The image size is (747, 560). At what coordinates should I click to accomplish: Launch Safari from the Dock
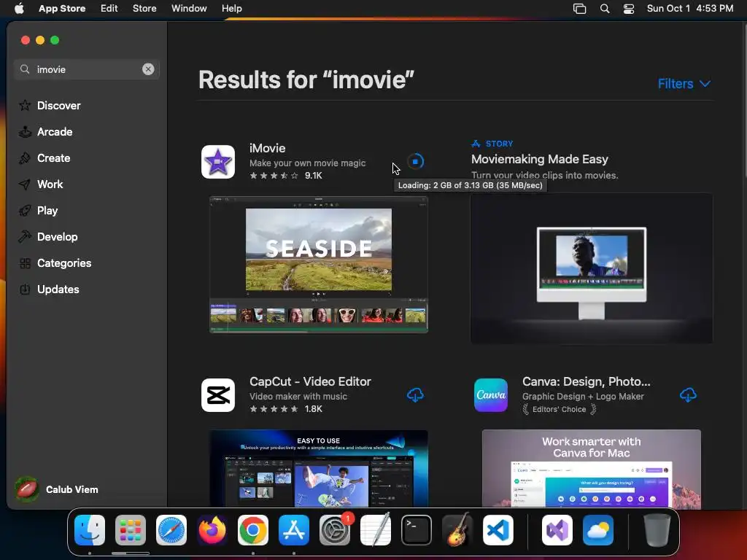coord(171,530)
